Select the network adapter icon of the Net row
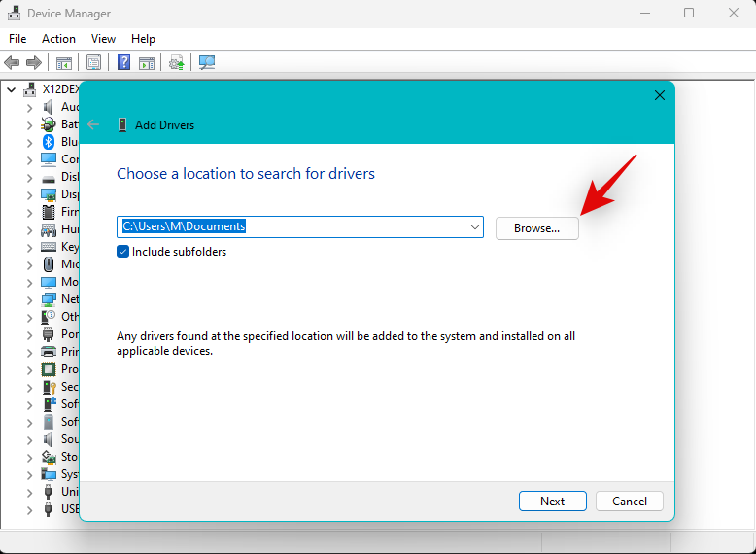This screenshot has width=756, height=554. point(49,299)
